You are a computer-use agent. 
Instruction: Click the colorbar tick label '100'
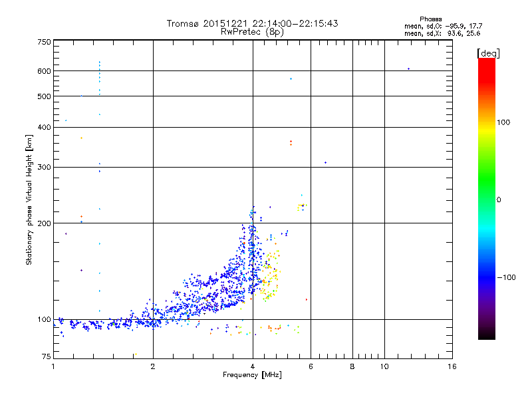503,122
